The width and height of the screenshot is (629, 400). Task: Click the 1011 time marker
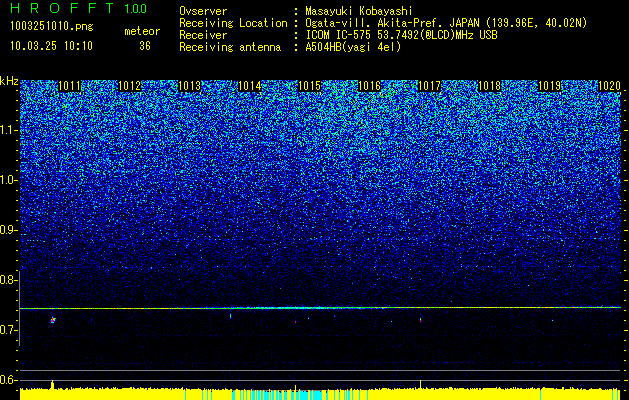tap(69, 86)
